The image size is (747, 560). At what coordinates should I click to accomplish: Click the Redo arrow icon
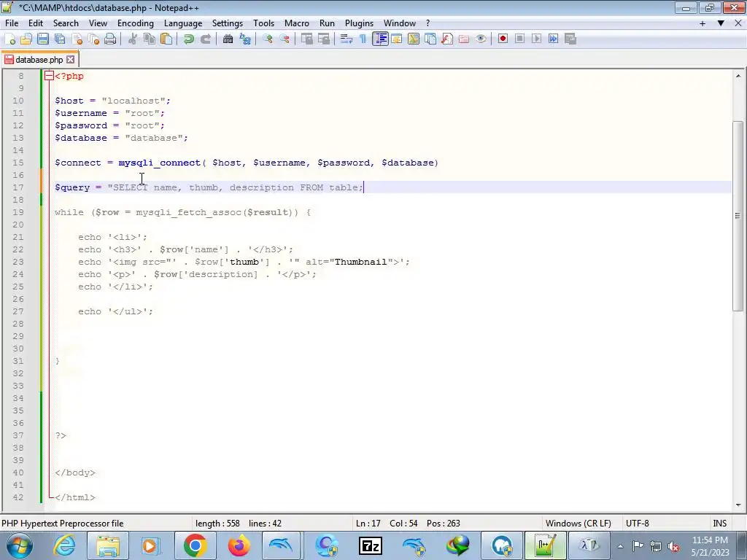pyautogui.click(x=205, y=39)
